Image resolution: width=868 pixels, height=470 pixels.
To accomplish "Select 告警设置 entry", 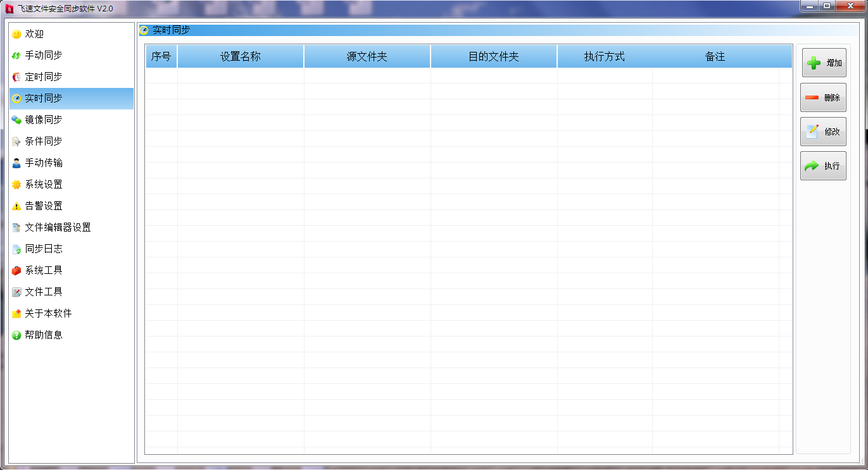I will pos(72,206).
